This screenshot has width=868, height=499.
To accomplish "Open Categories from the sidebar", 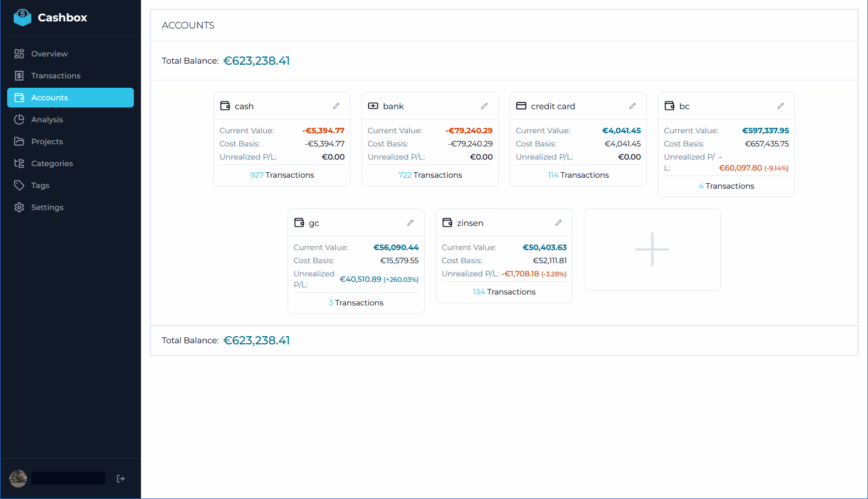I will [x=52, y=163].
